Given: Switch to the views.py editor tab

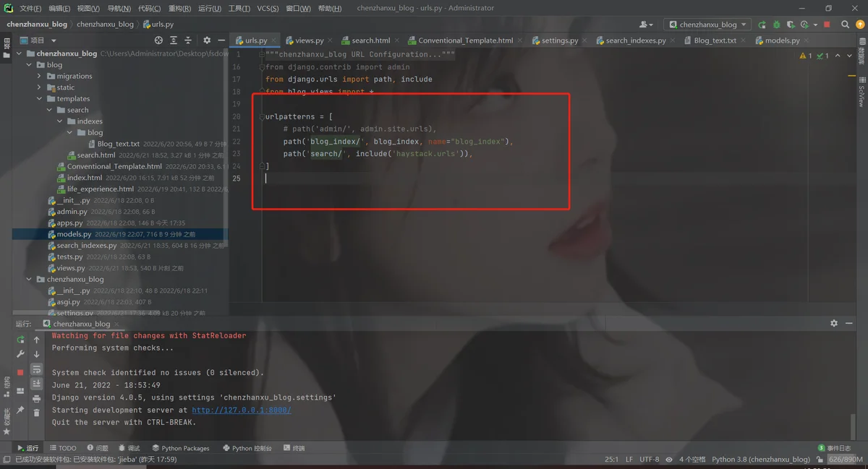Looking at the screenshot, I should (310, 40).
